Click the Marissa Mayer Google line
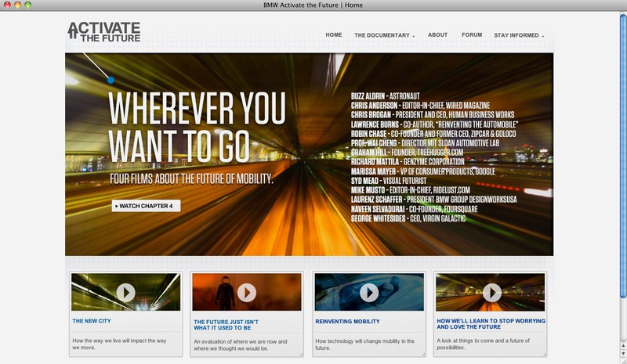This screenshot has height=364, width=627. pos(423,171)
